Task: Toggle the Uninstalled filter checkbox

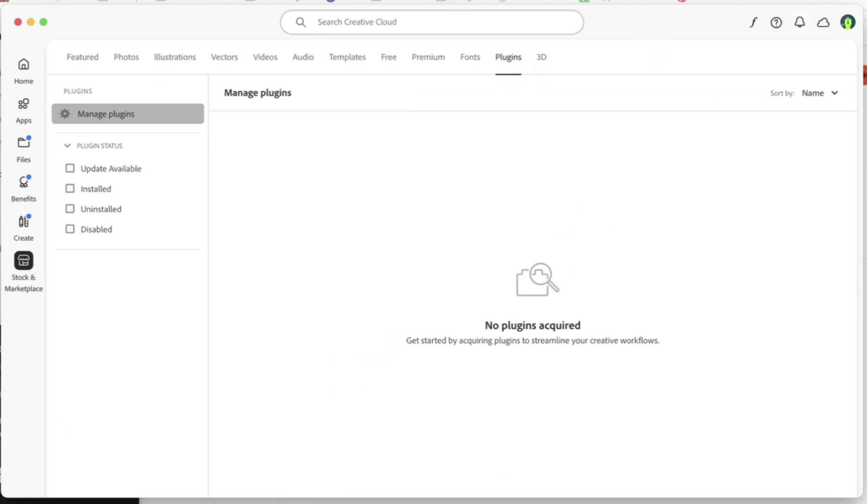Action: [x=70, y=209]
